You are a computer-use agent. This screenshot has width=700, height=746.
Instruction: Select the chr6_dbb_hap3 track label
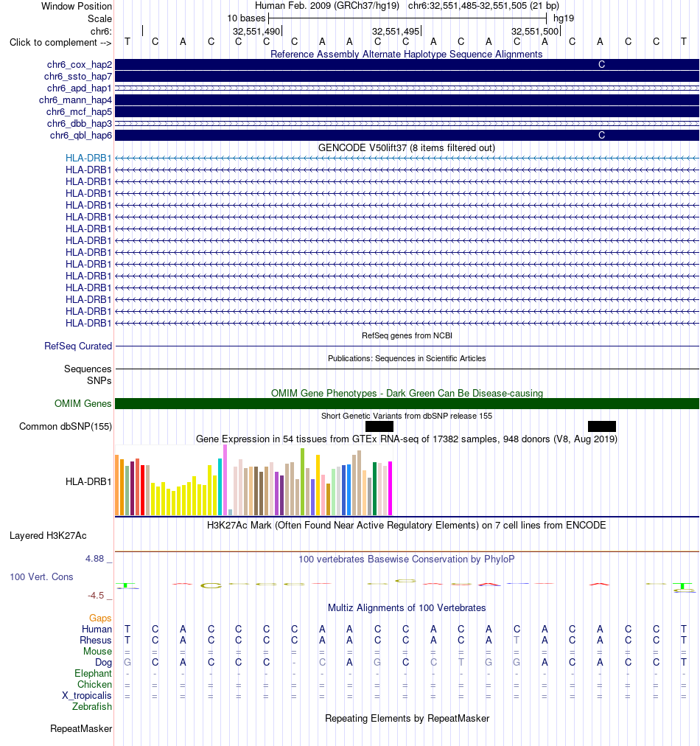click(80, 124)
